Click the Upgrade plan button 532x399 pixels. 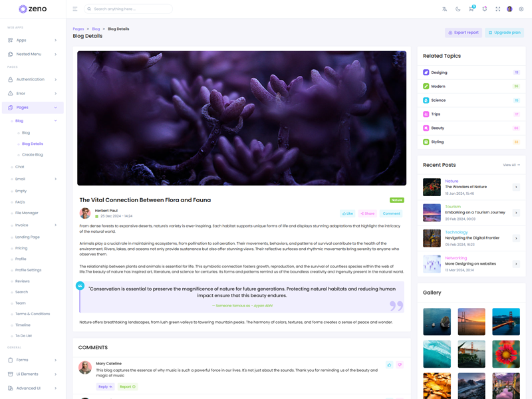(504, 33)
